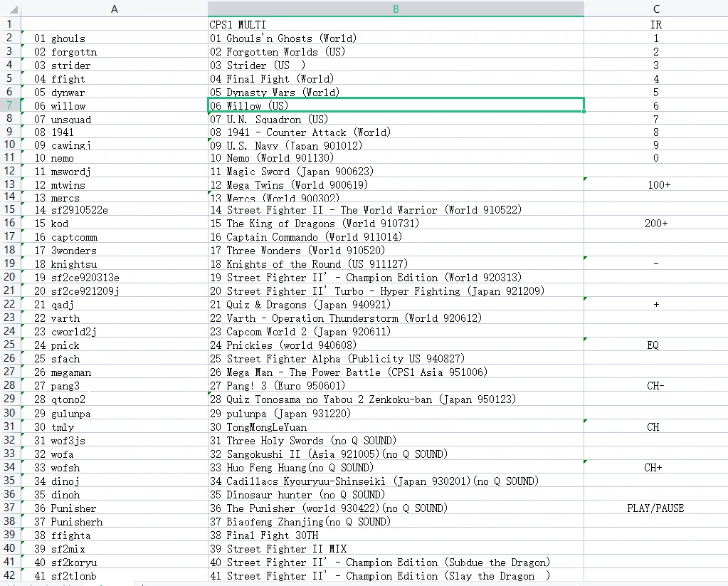The image size is (728, 586).
Task: Click cell '19 sf2ce920313e'
Action: coord(114,277)
